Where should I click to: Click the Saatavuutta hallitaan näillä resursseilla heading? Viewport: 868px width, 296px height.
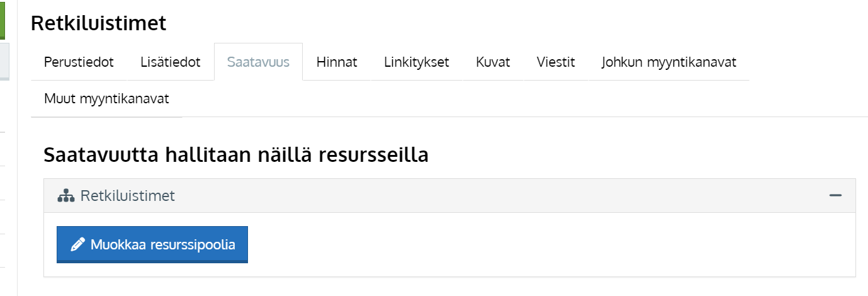click(x=236, y=155)
